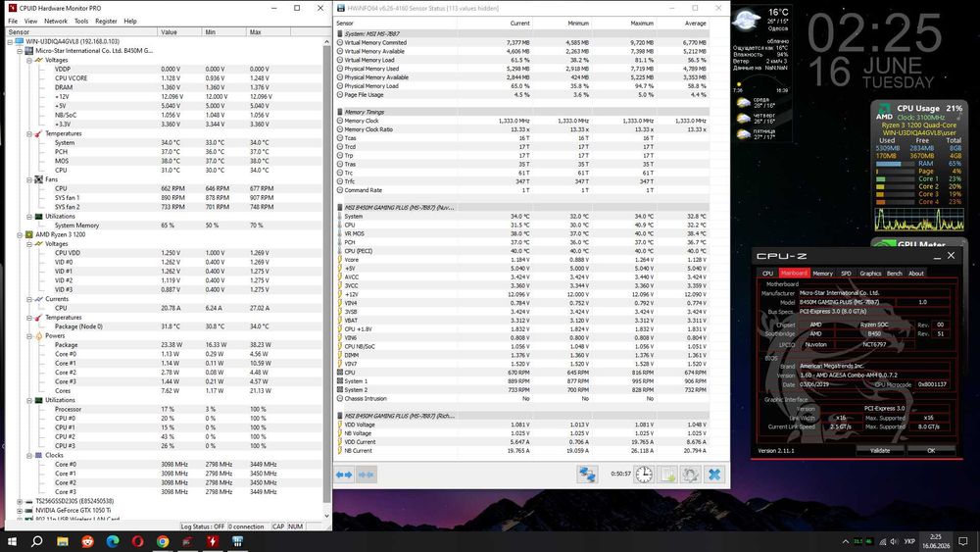Click the HWiNFO network sync computers icon
This screenshot has width=980, height=552.
click(587, 475)
